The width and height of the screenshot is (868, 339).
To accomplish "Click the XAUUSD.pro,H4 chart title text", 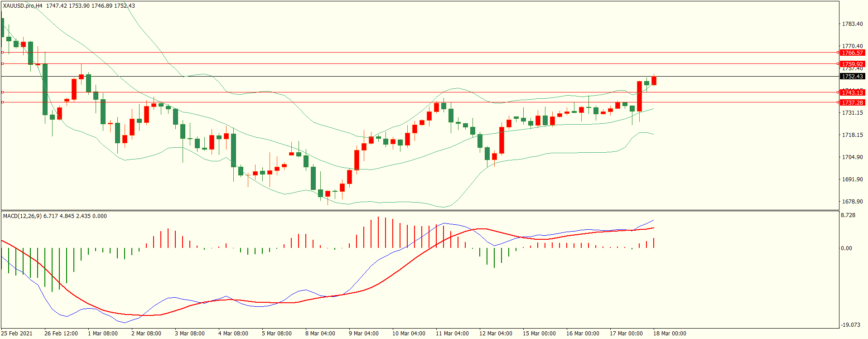I will [x=23, y=6].
